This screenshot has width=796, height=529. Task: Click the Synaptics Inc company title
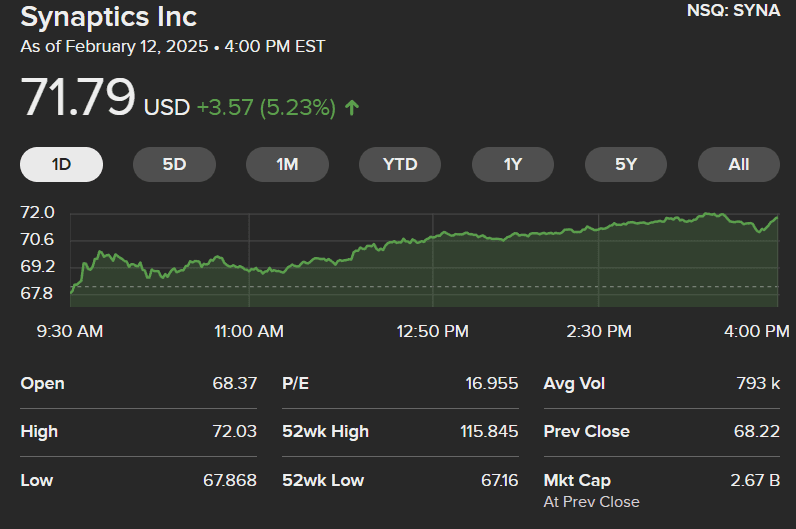109,17
